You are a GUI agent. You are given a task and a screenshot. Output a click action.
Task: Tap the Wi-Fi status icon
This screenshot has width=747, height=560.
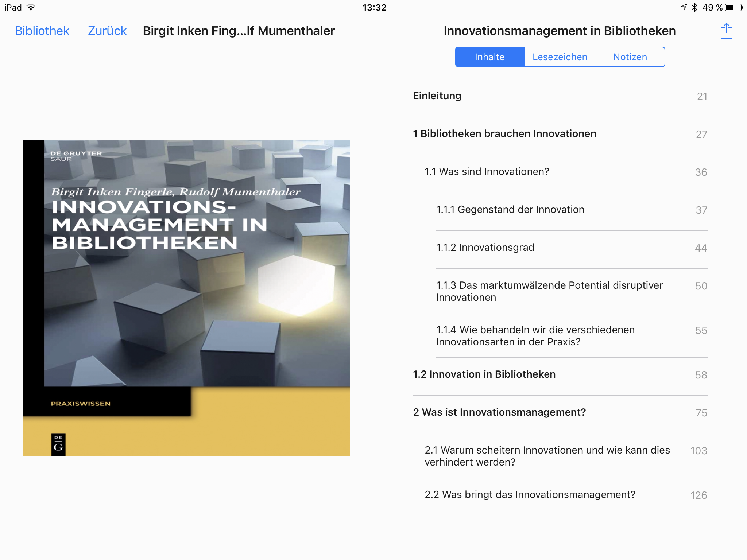coord(31,8)
